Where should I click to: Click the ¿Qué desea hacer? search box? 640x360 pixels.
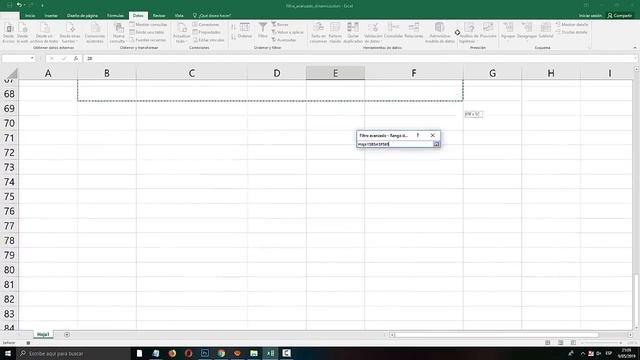click(x=212, y=16)
